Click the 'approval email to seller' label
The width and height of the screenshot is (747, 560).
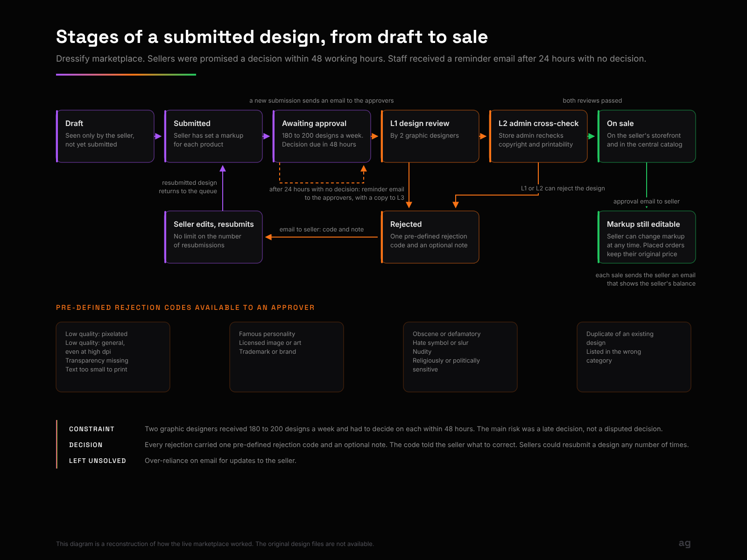(646, 201)
